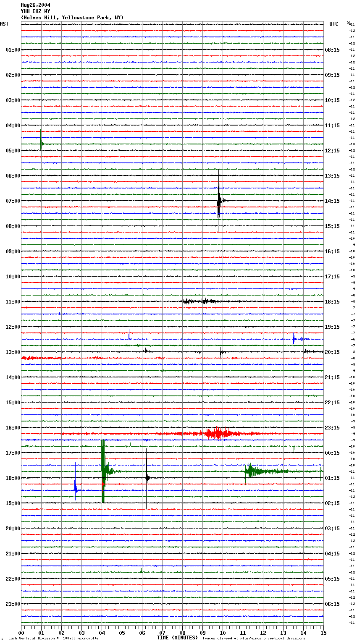The image size is (357, 644).
Task: Select minute tick label "03" on bottom axis
Action: pos(82,633)
